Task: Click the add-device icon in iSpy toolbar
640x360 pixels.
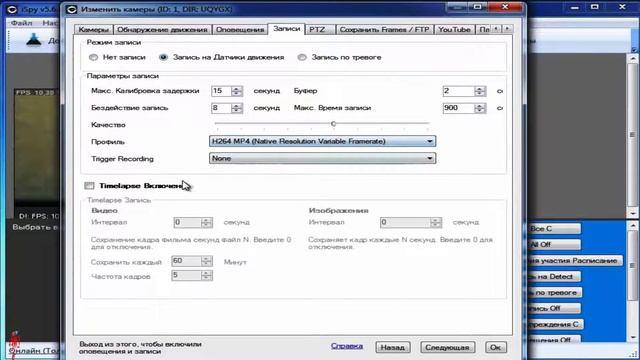Action: tap(33, 40)
